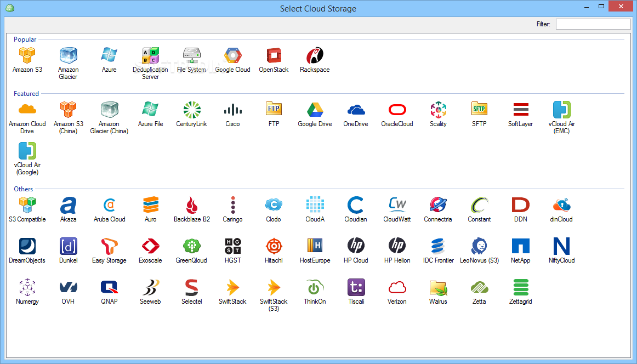Choose Selectel storage
637x364 pixels.
click(191, 287)
